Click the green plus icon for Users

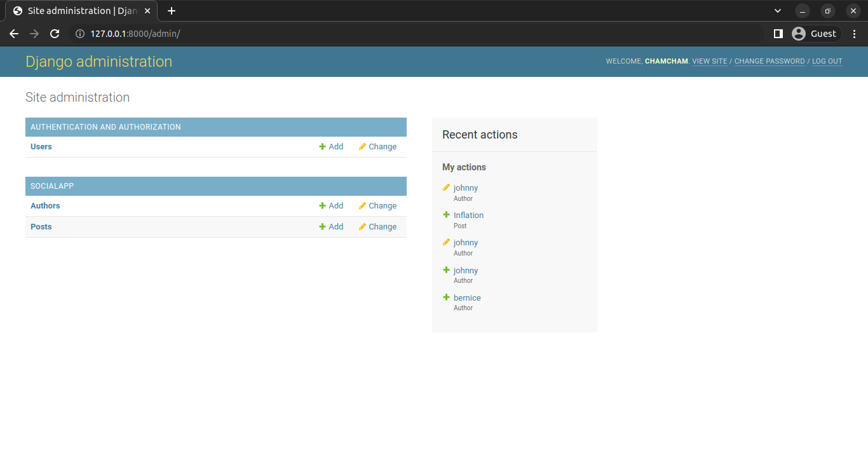(322, 147)
